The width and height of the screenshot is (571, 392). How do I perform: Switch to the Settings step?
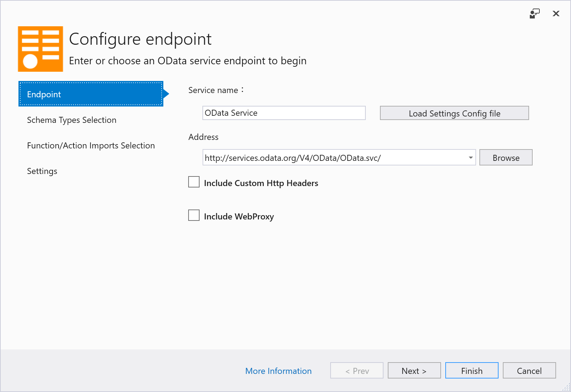(42, 171)
